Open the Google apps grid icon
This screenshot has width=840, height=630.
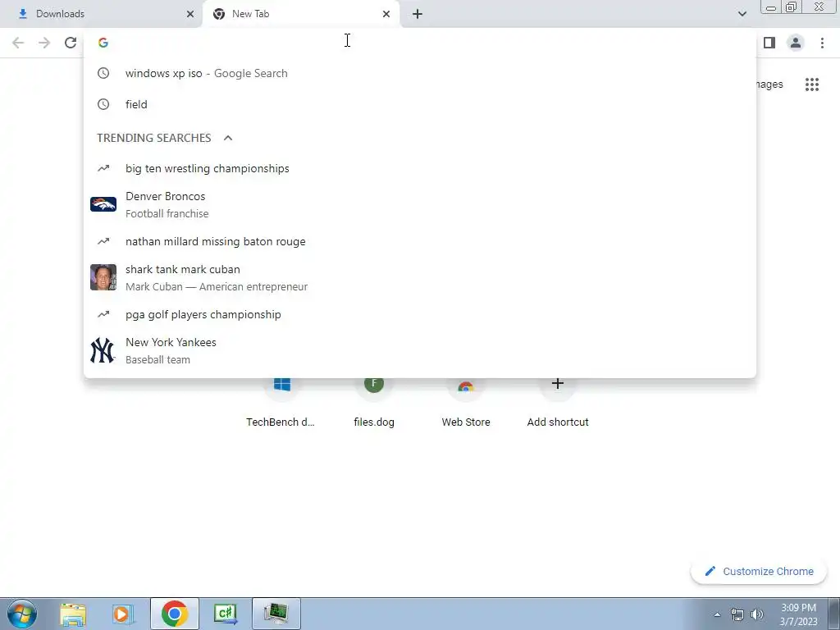click(812, 84)
